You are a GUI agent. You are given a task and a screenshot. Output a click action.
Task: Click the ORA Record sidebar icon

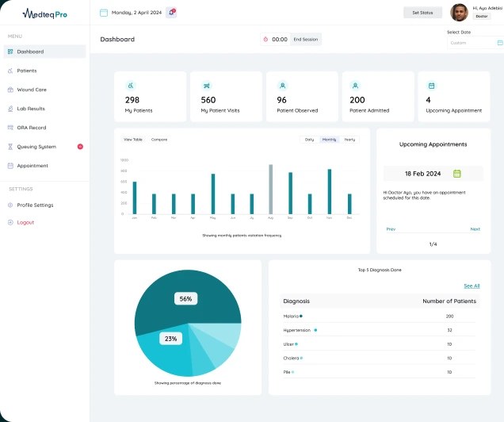pos(10,128)
